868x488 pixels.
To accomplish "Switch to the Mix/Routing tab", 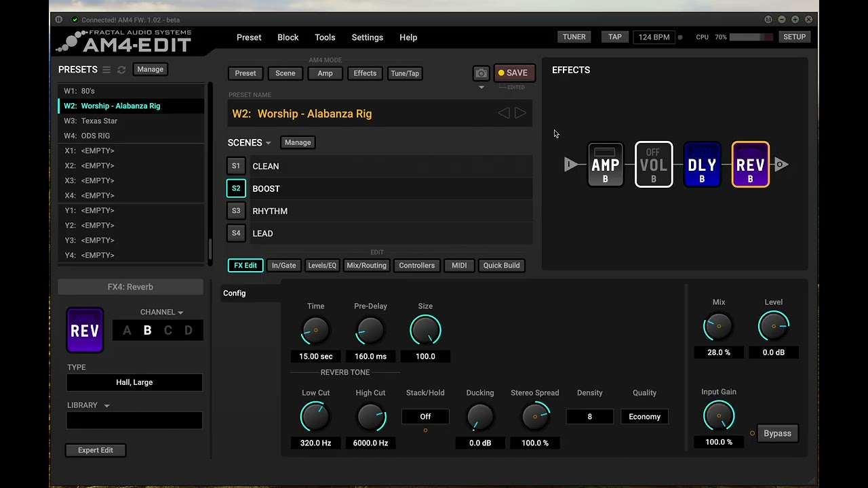I will (x=366, y=266).
